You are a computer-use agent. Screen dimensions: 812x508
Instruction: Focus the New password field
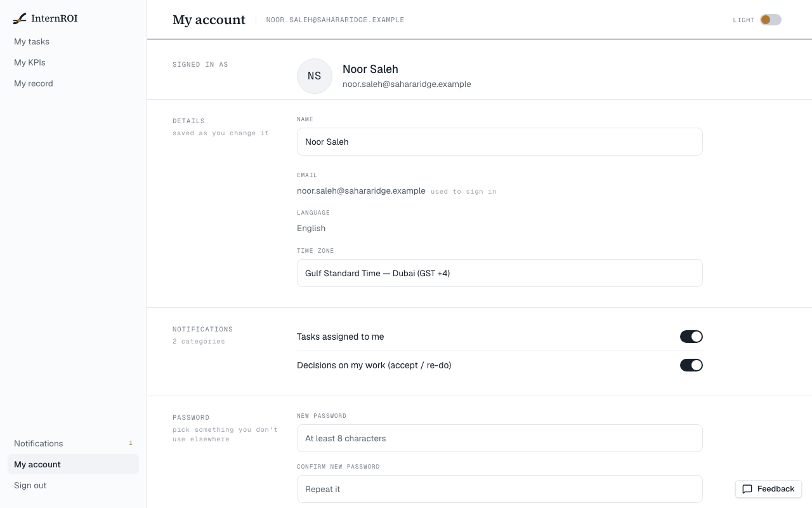(x=500, y=438)
